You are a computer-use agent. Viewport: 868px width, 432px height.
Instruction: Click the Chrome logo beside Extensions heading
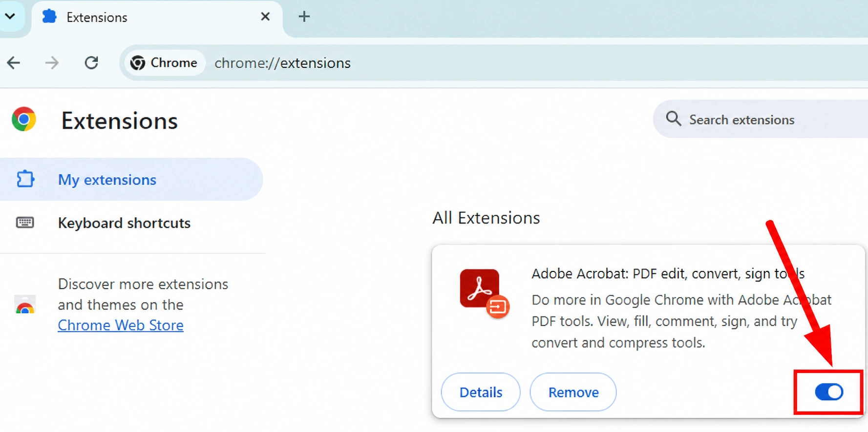[24, 119]
